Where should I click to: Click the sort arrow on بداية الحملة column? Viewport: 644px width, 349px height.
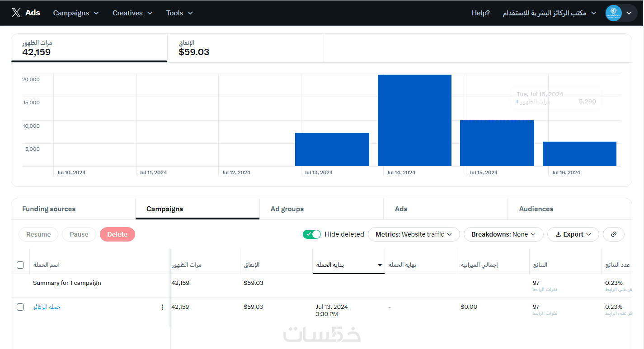[380, 265]
